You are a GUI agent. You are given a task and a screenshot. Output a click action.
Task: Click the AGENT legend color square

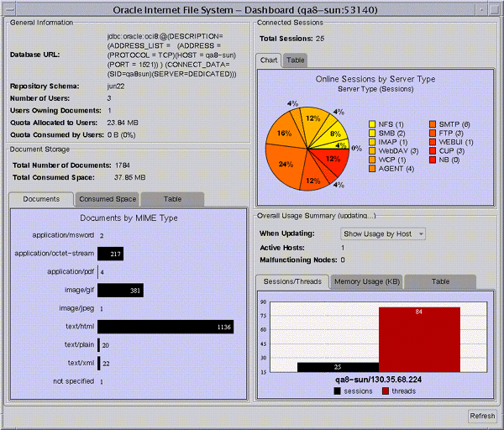pos(372,169)
